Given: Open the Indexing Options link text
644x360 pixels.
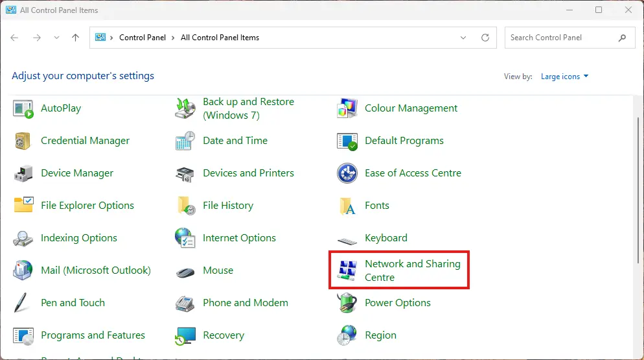Looking at the screenshot, I should tap(79, 238).
